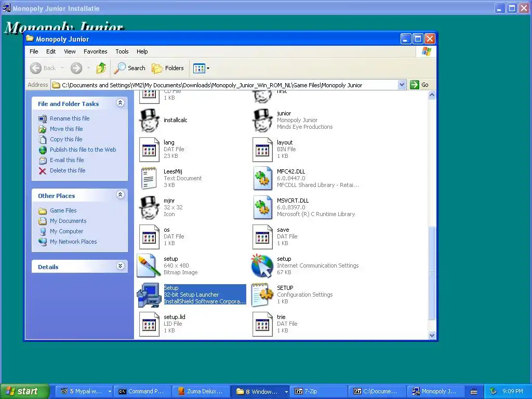Toggle the Folders pane
Image resolution: width=532 pixels, height=399 pixels.
tap(168, 68)
